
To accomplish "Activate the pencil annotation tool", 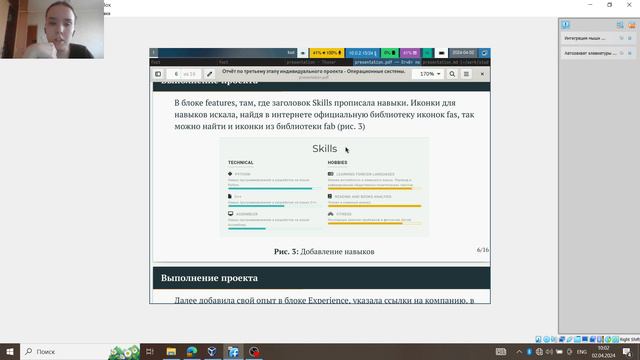I will coord(209,74).
